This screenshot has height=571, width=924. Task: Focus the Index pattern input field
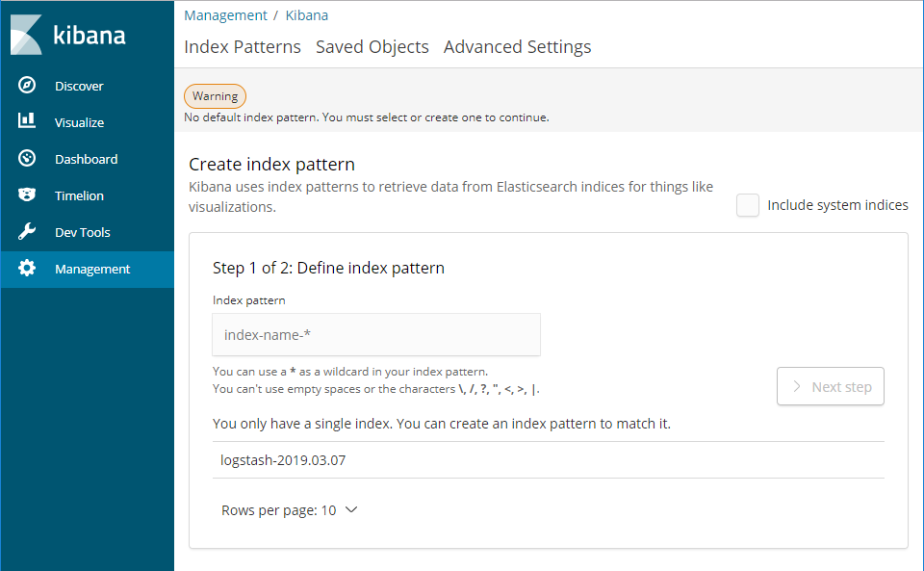point(376,335)
